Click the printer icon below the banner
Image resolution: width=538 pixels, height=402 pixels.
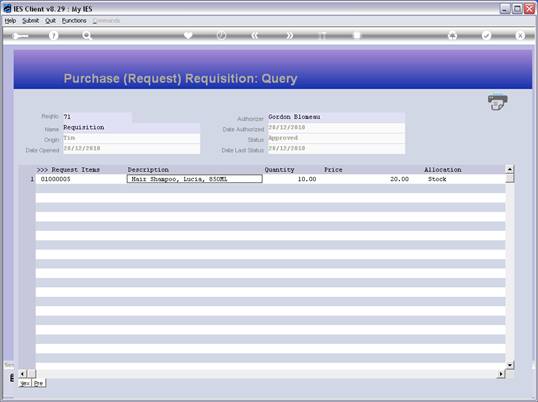497,102
